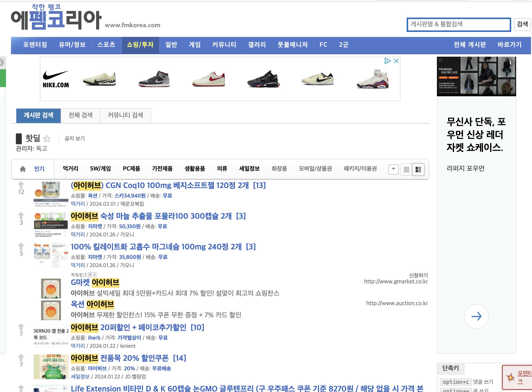Open 전체 게시판 menu
The width and height of the screenshot is (532, 392).
click(470, 45)
